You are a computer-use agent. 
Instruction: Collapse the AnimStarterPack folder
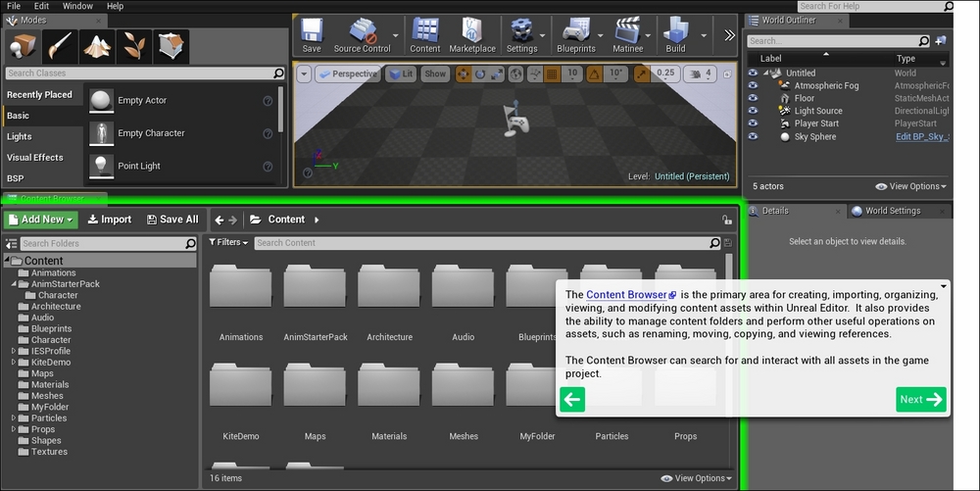[x=14, y=283]
